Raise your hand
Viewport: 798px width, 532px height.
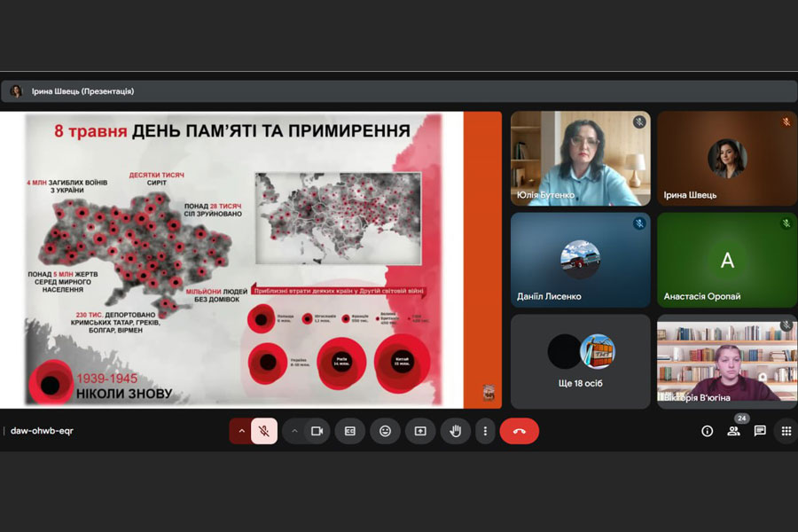456,431
